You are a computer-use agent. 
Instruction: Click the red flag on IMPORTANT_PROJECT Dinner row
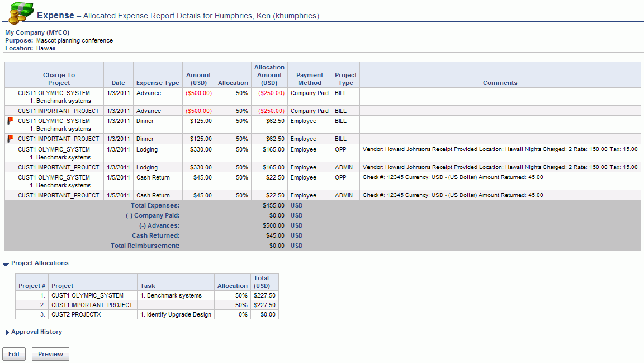click(x=10, y=139)
